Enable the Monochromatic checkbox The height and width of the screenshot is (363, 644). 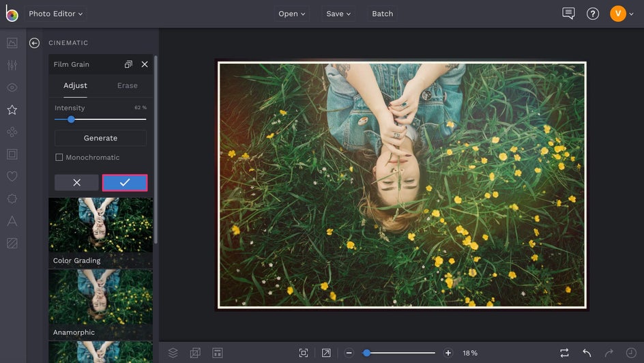[x=59, y=158]
